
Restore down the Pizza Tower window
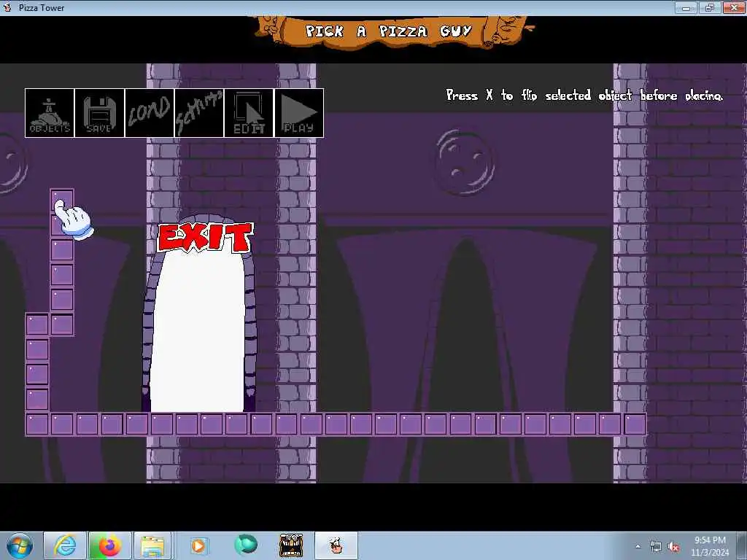point(710,7)
